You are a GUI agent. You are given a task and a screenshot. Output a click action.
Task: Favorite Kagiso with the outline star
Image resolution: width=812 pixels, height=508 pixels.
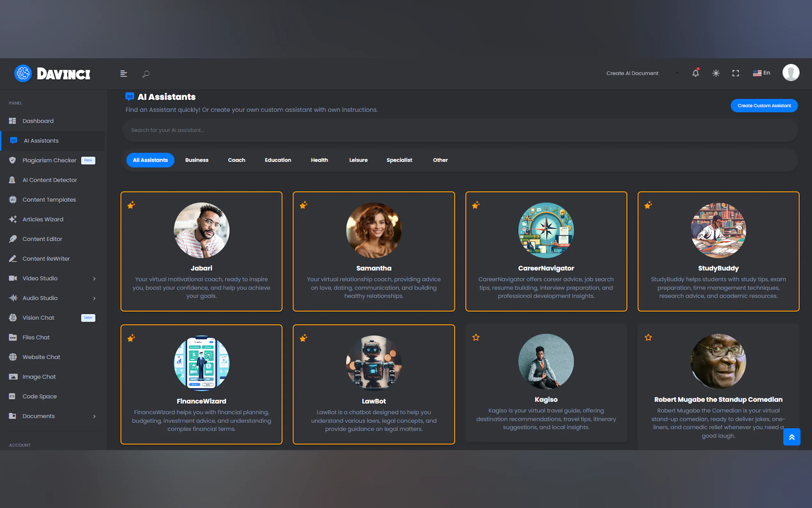[x=476, y=337]
